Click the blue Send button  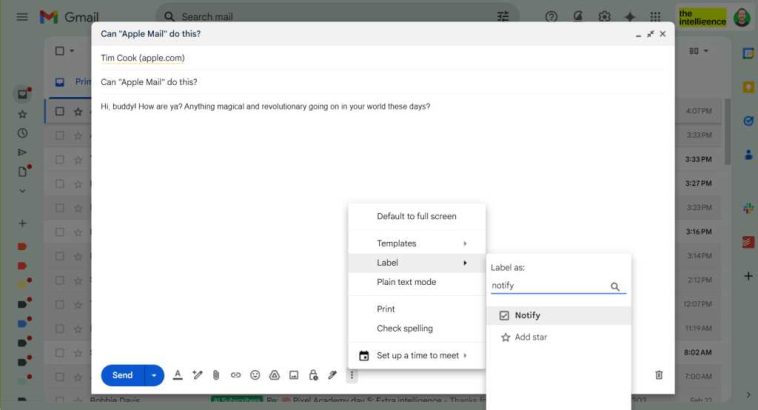(x=123, y=375)
